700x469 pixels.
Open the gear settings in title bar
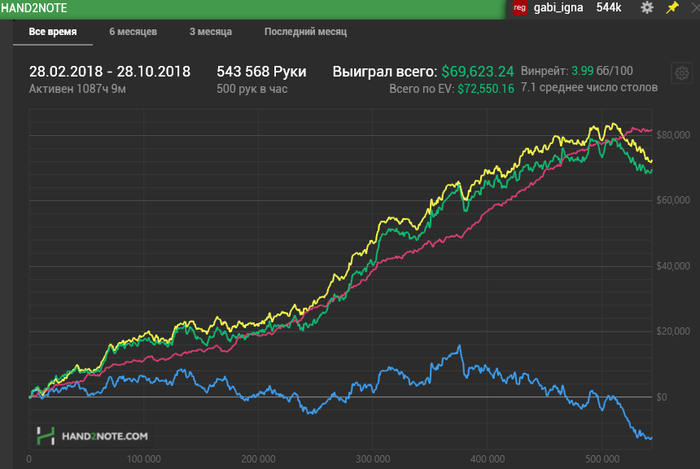point(647,8)
